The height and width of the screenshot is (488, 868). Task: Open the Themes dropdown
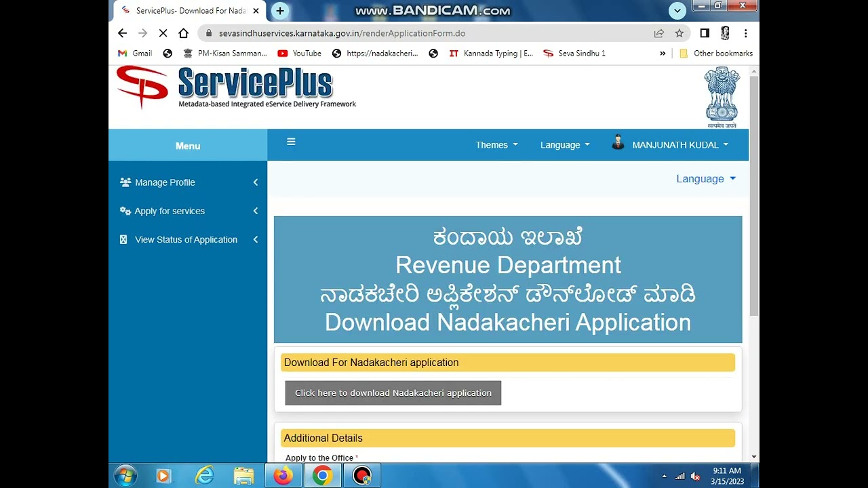[496, 145]
